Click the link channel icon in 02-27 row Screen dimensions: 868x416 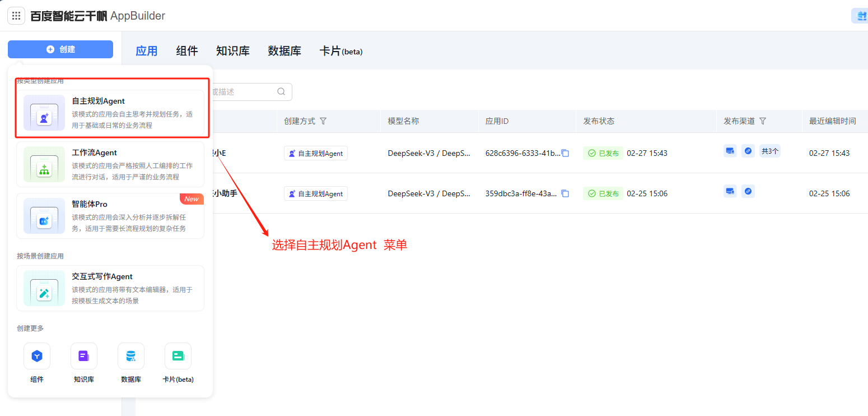click(748, 151)
